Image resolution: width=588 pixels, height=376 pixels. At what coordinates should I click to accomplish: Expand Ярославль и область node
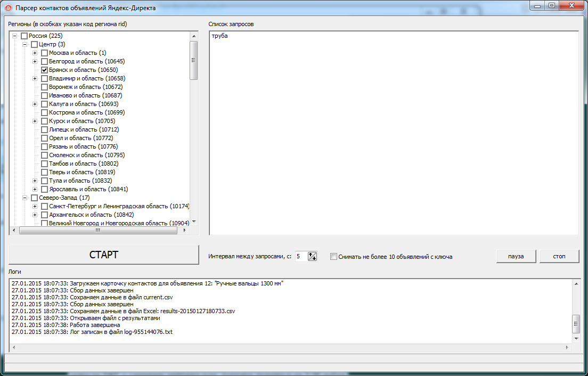pos(35,189)
